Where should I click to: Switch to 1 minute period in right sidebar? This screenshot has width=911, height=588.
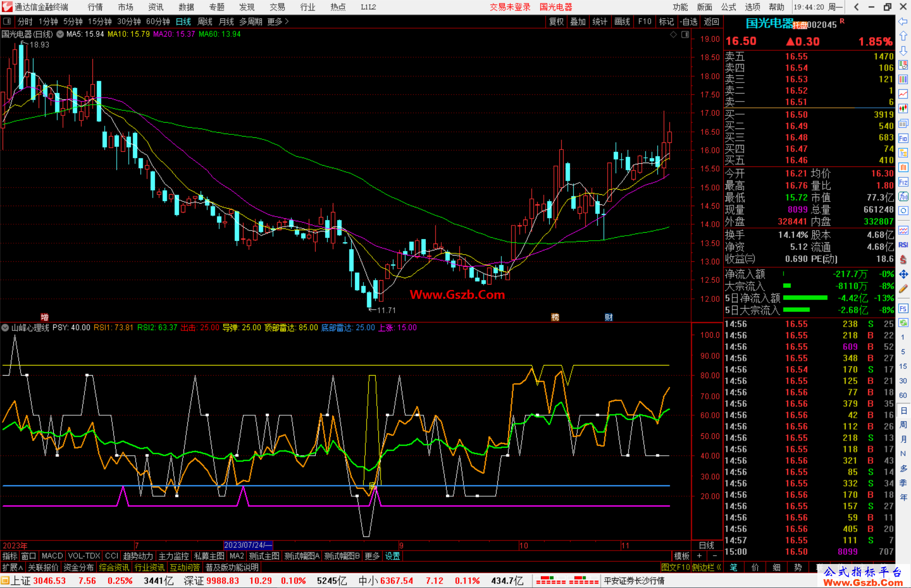click(x=903, y=337)
